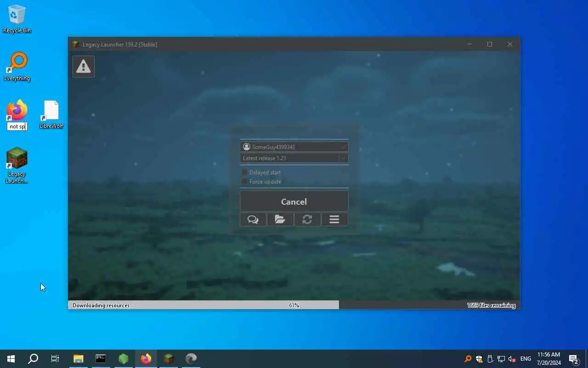Click the Everything tray search icon
Viewport: 588px width, 368px height.
click(468, 359)
